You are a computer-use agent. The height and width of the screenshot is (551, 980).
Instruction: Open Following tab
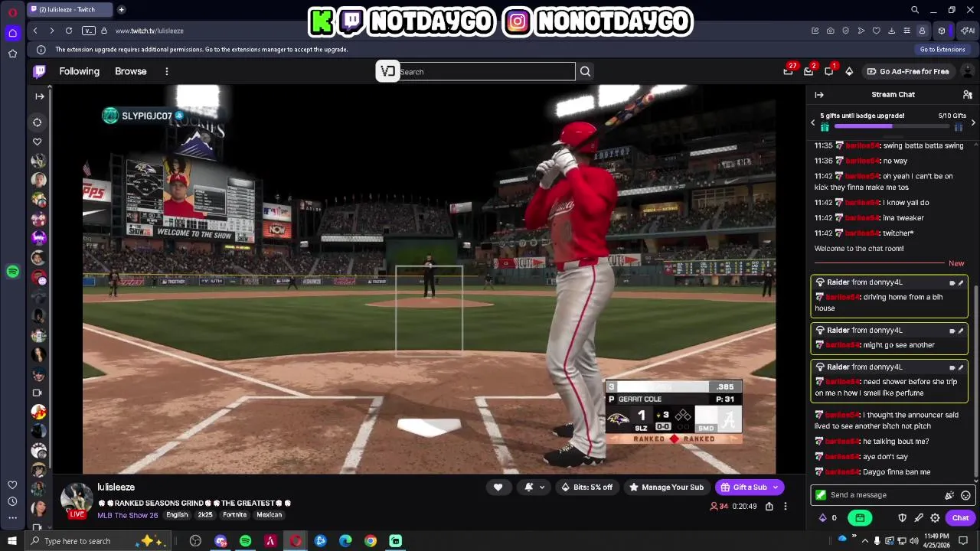pyautogui.click(x=80, y=71)
